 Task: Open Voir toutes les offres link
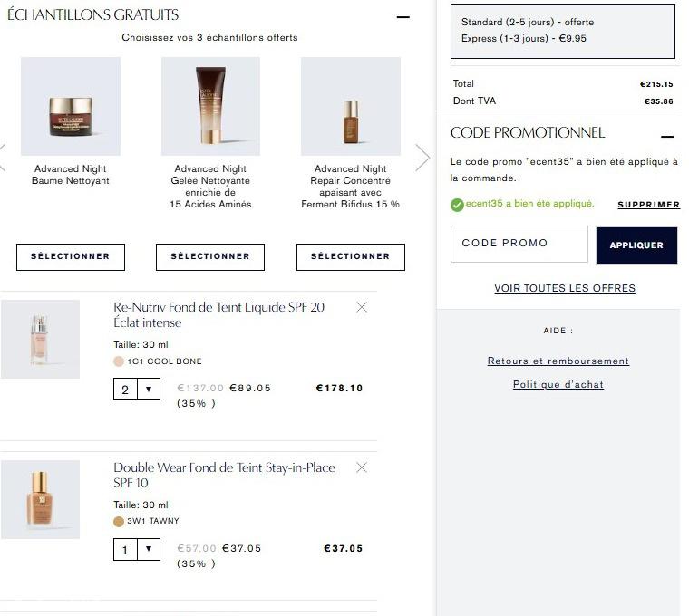coord(565,288)
